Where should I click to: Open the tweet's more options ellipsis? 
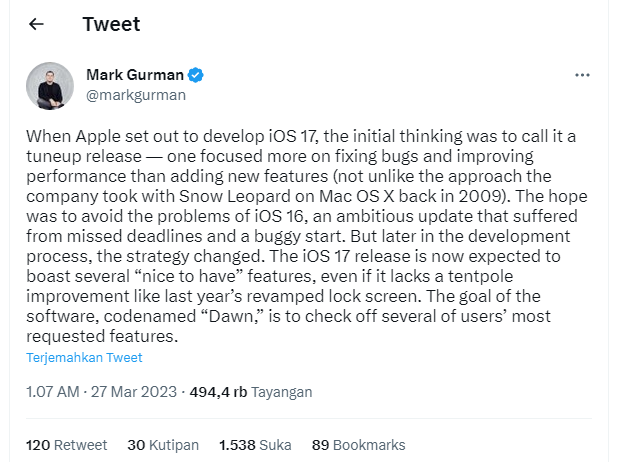coord(582,76)
